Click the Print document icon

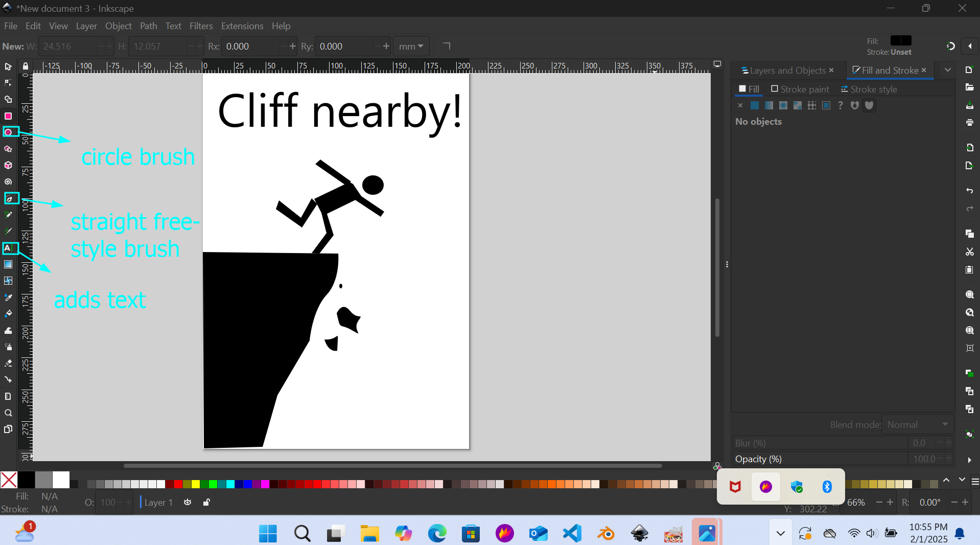coord(969,123)
